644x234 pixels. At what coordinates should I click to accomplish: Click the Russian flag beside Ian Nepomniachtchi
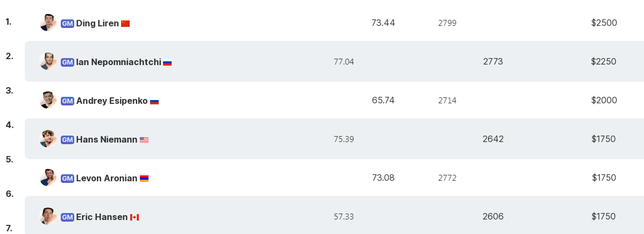pos(167,63)
